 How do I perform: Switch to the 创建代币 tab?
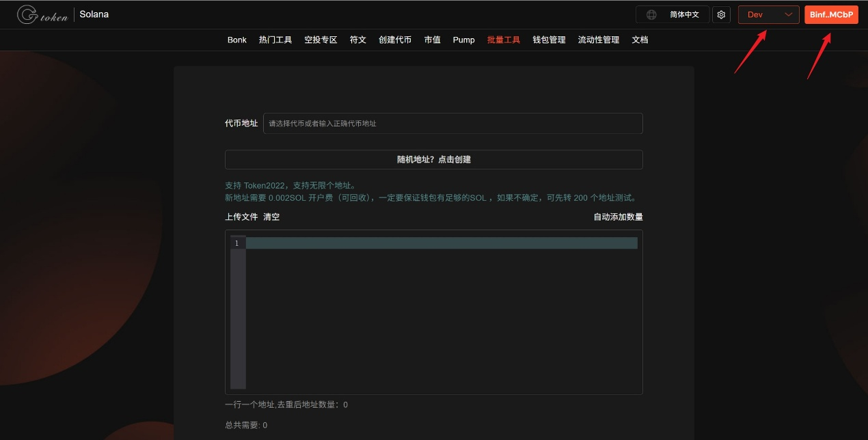click(395, 40)
